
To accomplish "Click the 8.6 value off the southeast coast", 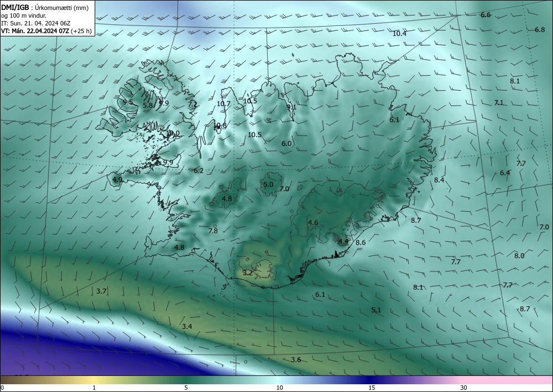I will 361,243.
